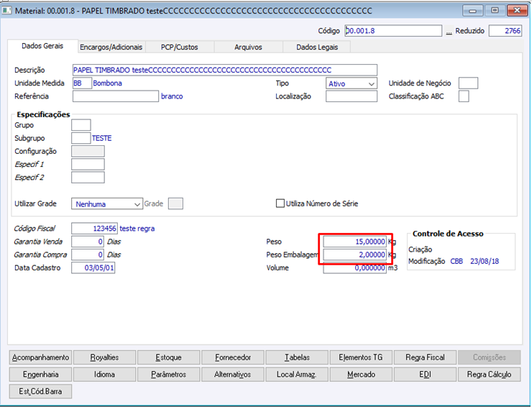
Task: Click the empty Referência input field
Action: click(x=115, y=96)
